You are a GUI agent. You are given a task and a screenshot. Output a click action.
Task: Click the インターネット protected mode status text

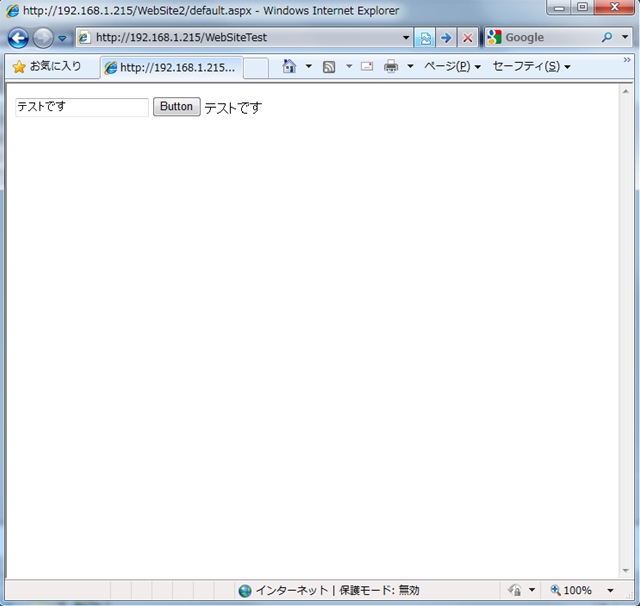coord(338,590)
